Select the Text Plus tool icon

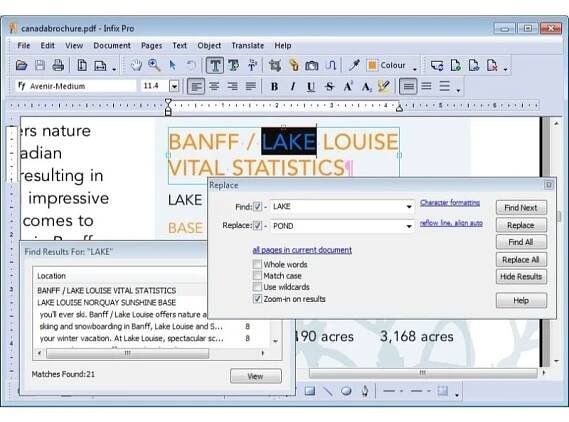tap(233, 66)
